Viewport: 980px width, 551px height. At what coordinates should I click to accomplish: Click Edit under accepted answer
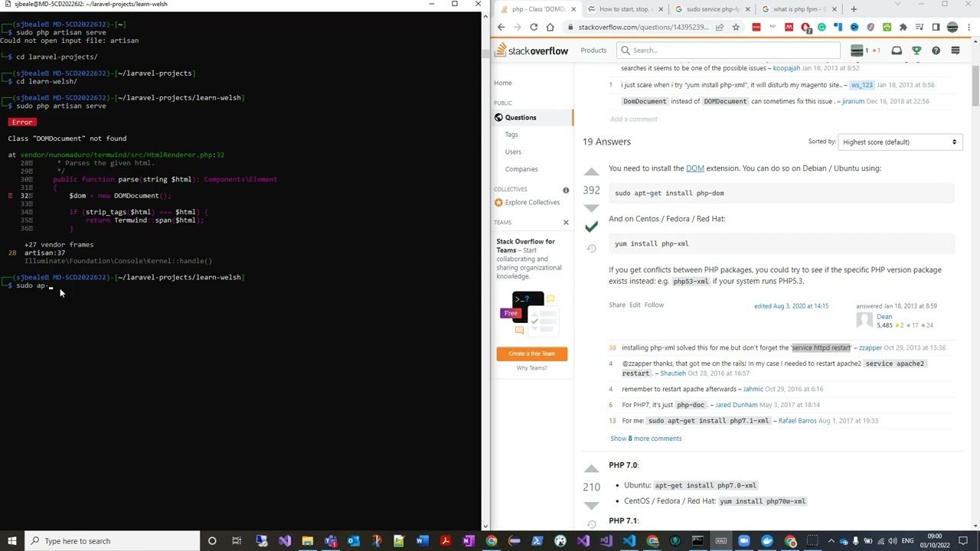[635, 305]
